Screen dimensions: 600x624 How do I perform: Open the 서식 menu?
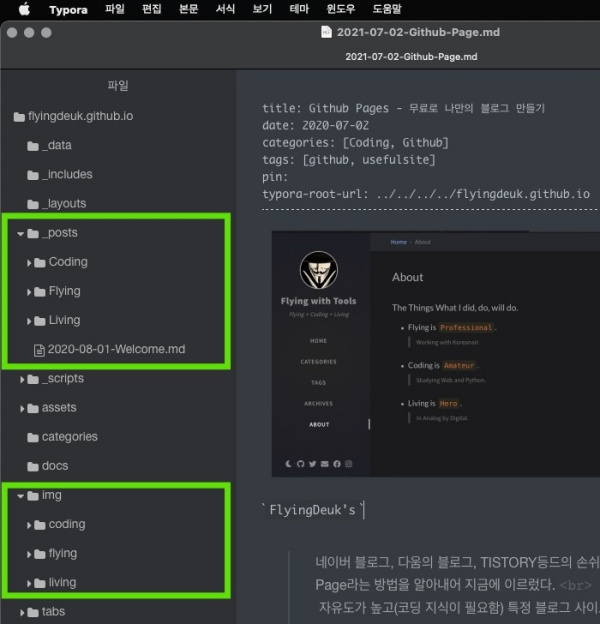click(225, 10)
